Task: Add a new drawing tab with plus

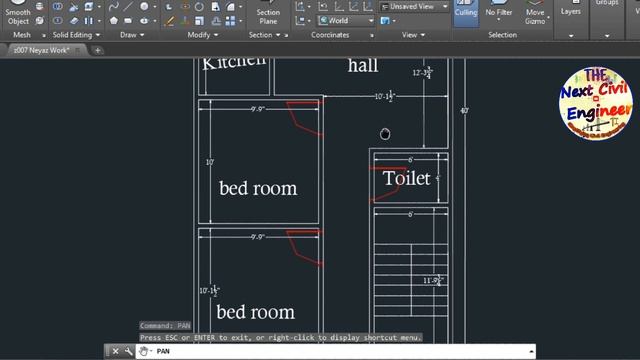Action: coord(98,50)
